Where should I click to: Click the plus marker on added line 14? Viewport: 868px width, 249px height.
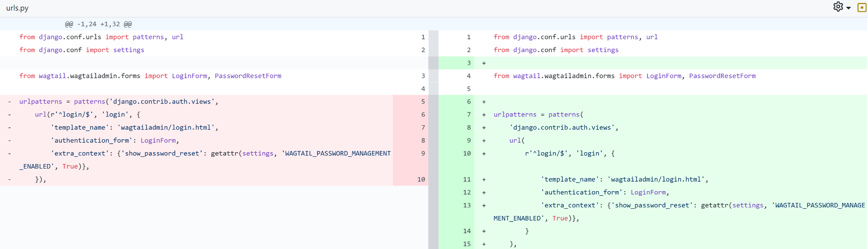484,231
